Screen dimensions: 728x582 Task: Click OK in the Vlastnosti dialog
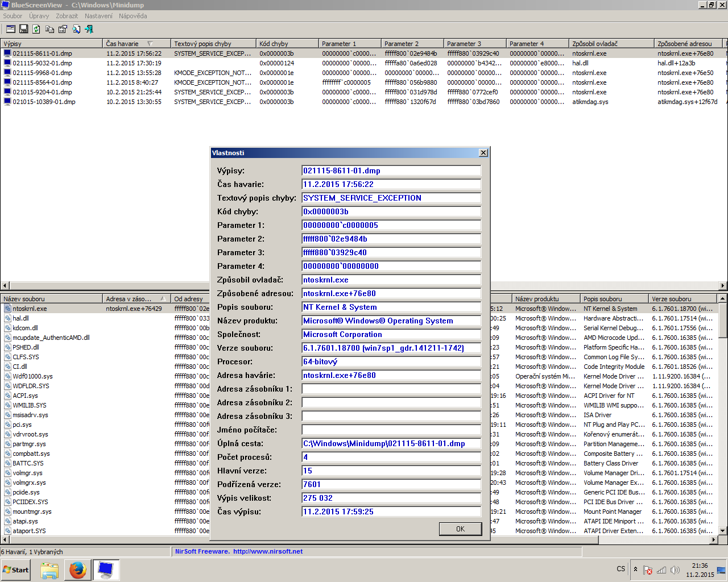[x=461, y=529]
